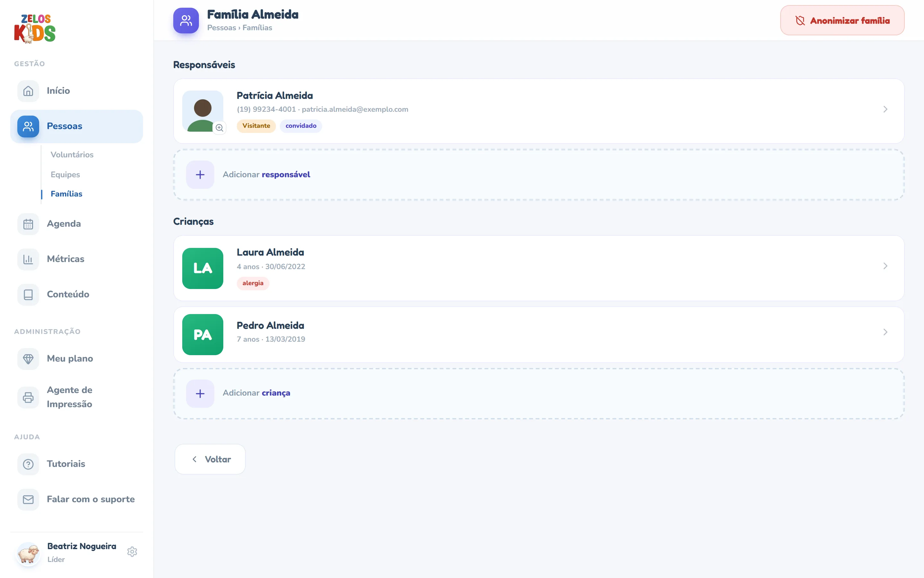924x578 pixels.
Task: Click the Pessoas breadcrumb link
Action: click(221, 28)
